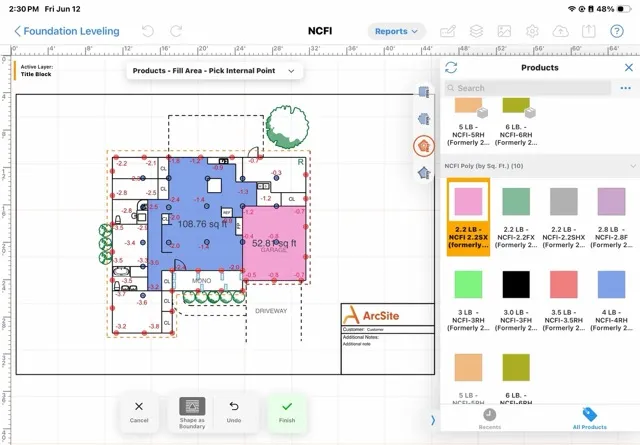
Task: Select the top 5 LB NCFI-5RH product with cube badge
Action: click(468, 122)
